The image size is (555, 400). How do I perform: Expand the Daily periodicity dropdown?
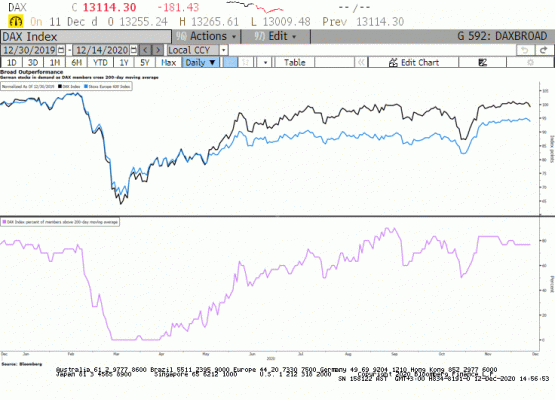point(200,62)
